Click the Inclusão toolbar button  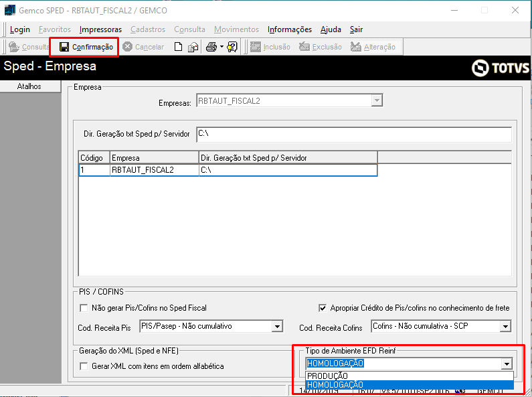[x=270, y=47]
